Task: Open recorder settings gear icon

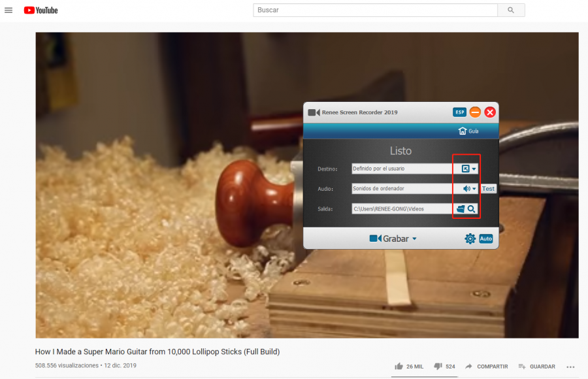Action: pos(470,239)
